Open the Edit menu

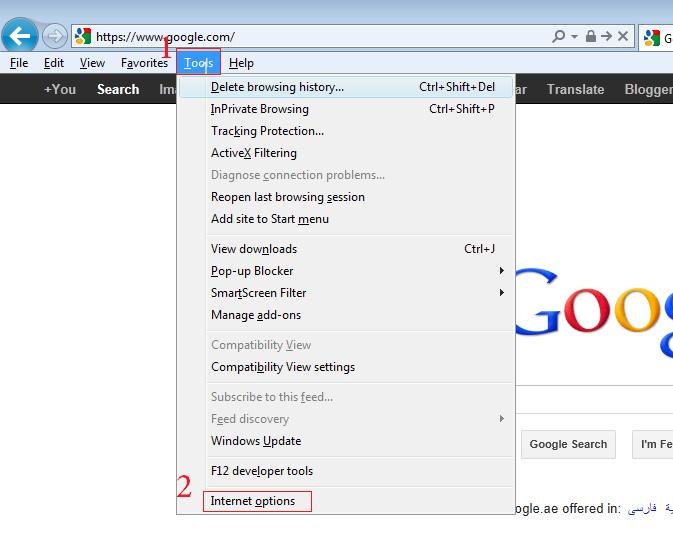click(x=54, y=63)
